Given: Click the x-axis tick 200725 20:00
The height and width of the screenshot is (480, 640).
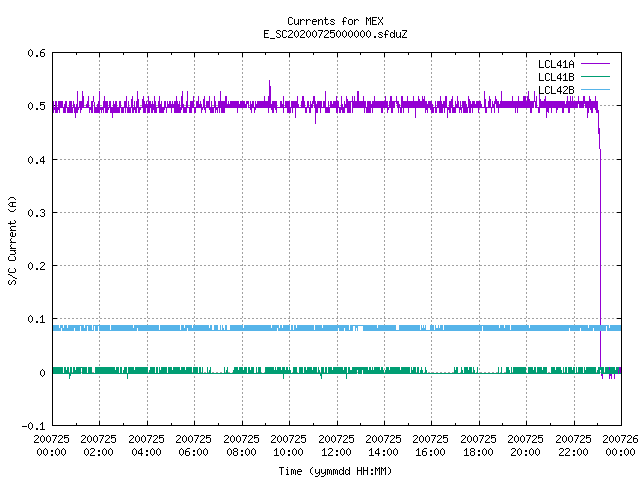Looking at the screenshot, I should click(x=525, y=446).
